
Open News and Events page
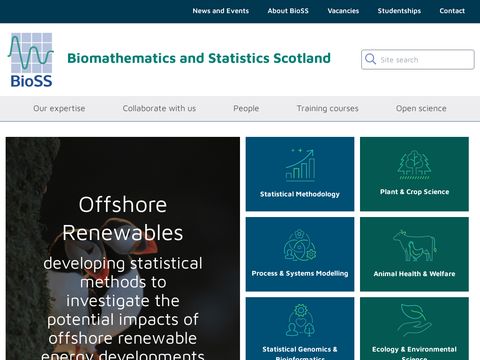coord(221,11)
